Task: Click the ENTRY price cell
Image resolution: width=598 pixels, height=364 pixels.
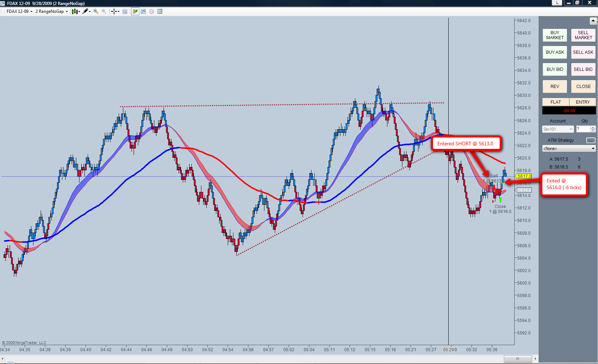Action: coord(583,102)
